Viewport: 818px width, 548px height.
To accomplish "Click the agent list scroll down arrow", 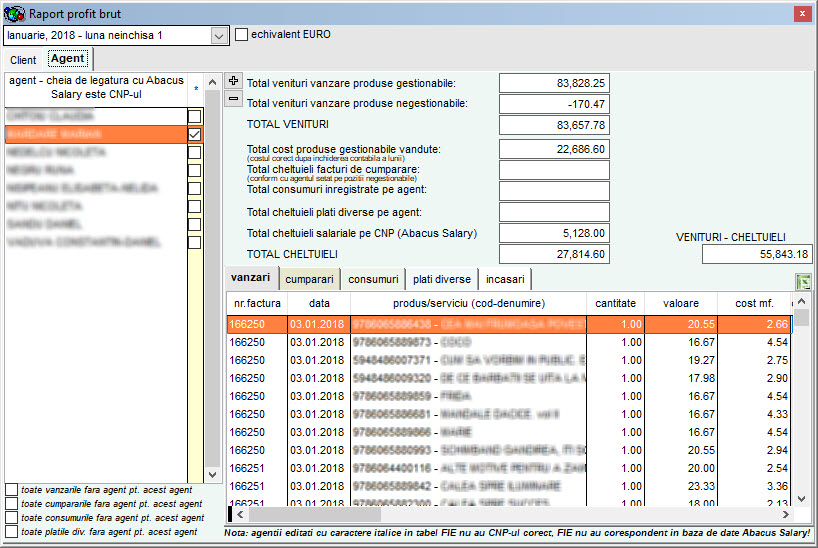I will (212, 474).
